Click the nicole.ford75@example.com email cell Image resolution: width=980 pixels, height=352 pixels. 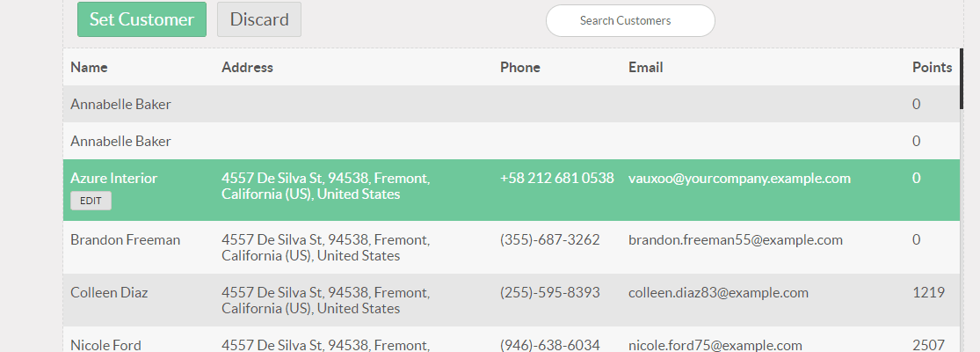tap(715, 345)
